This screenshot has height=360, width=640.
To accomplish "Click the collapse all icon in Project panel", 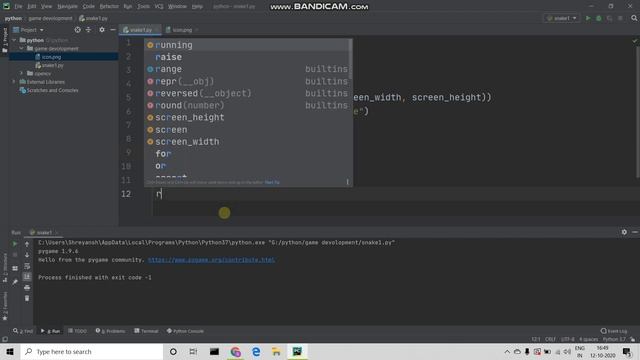I will tap(89, 30).
